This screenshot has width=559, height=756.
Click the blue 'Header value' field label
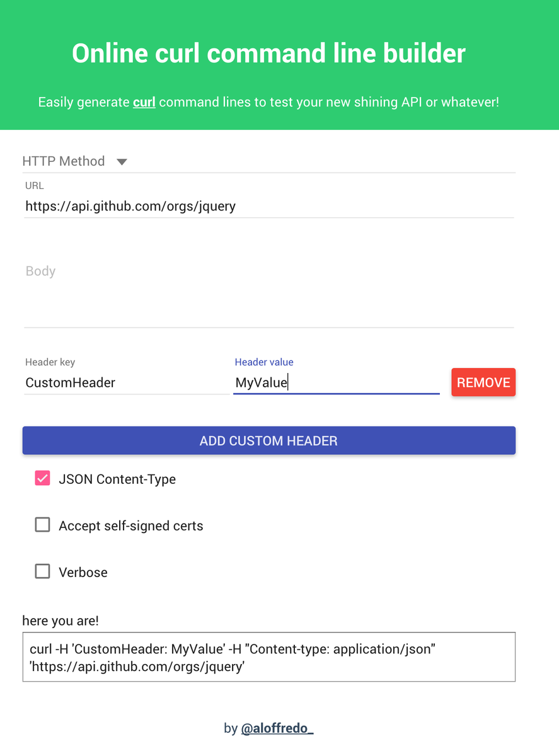click(264, 362)
